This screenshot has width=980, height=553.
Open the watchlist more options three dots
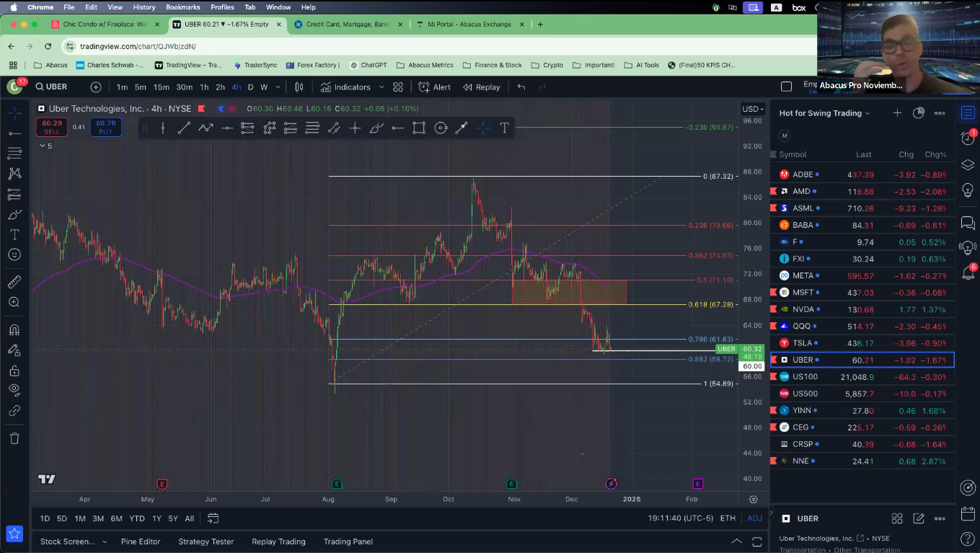(x=940, y=113)
